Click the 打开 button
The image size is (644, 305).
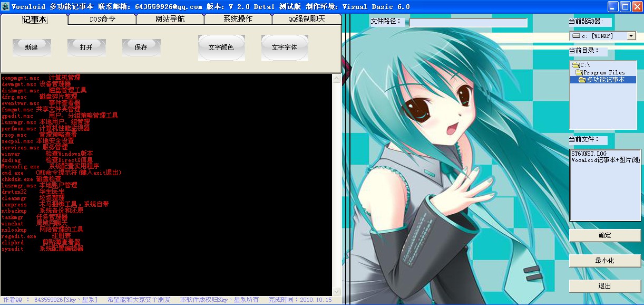tap(86, 47)
